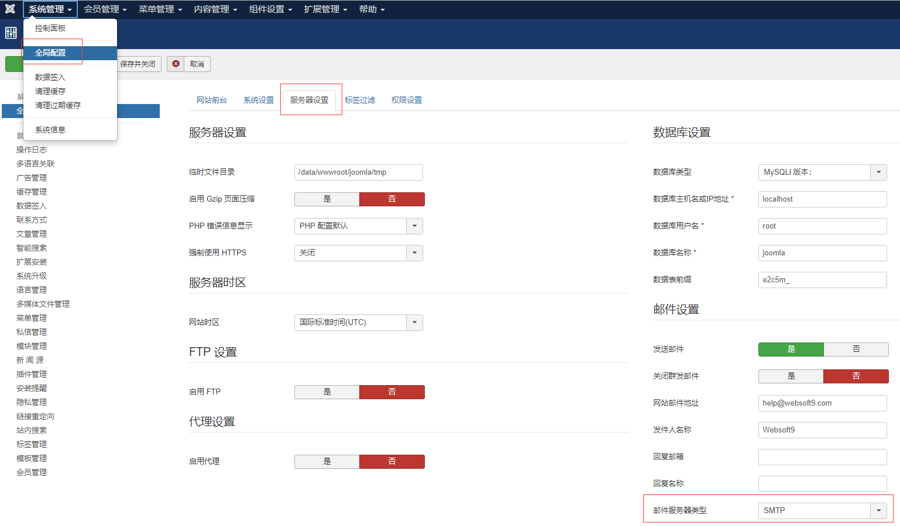Open the 会员管理 menu
Viewport: 900px width, 526px height.
105,9
